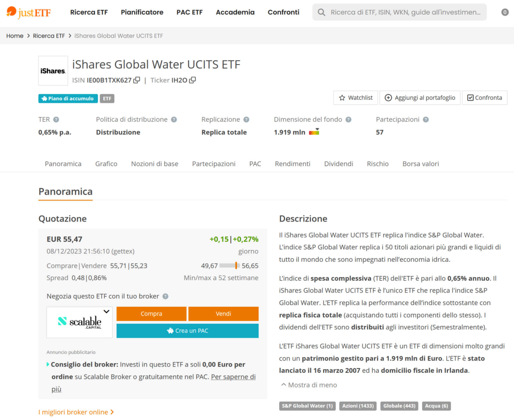Collapse description with Mostra di meno
514x420 pixels.
click(x=309, y=385)
